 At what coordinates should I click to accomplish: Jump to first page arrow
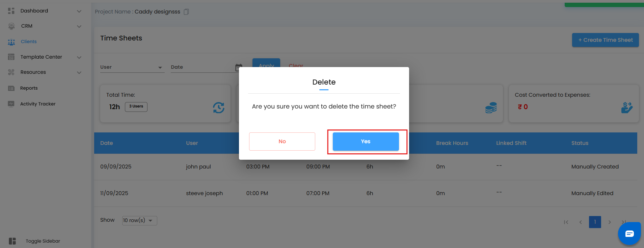pos(566,222)
